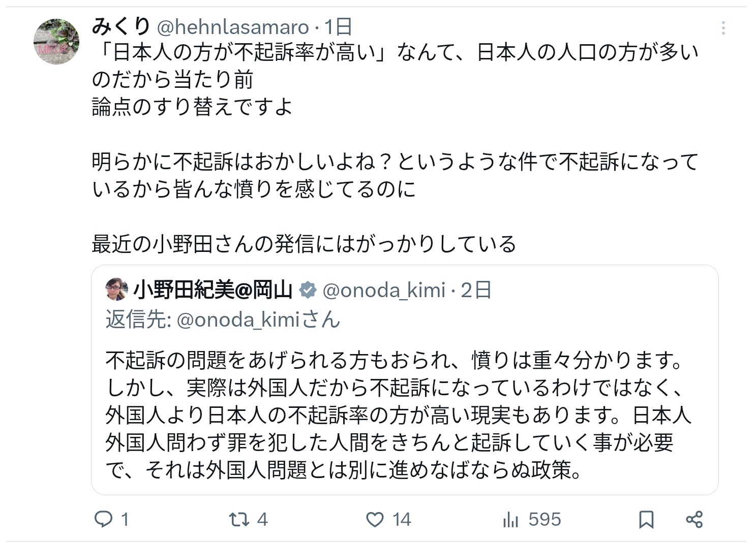Share the tweet using the share icon
This screenshot has width=756, height=543.
694,519
